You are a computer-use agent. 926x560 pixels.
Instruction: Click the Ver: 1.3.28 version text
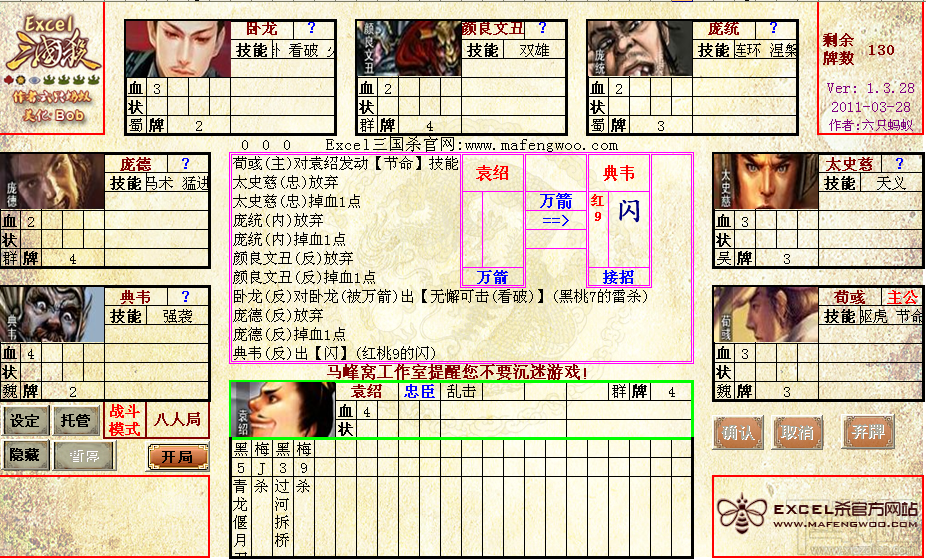(870, 89)
